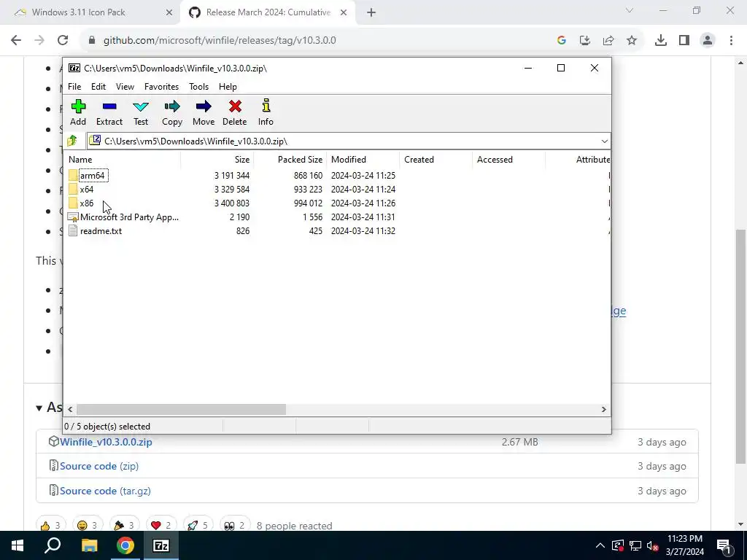Click the 7-Zip horizontal scrollbar thumb

click(181, 409)
